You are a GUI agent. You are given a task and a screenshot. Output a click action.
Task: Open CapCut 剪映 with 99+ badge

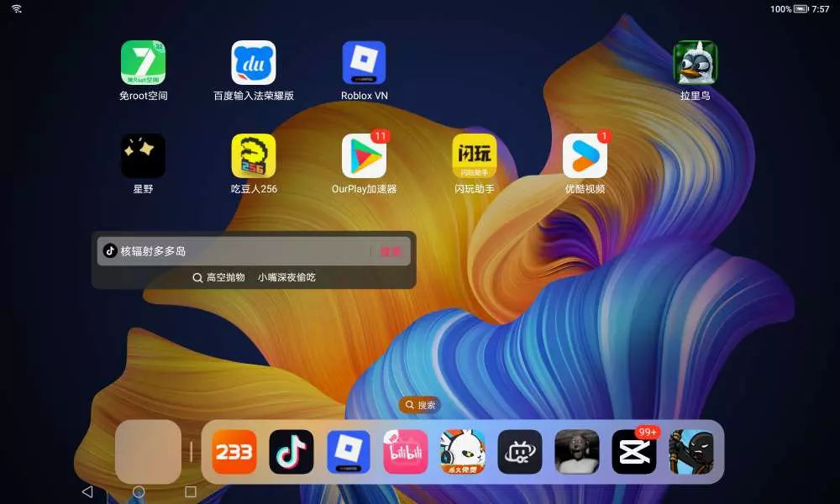point(633,452)
